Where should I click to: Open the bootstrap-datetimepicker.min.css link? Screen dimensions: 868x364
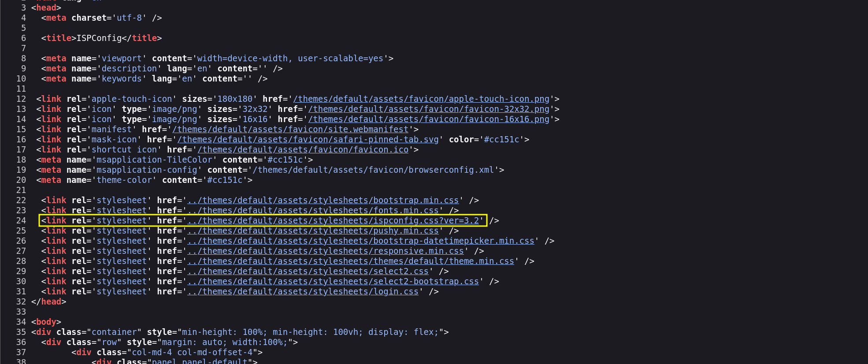coord(361,241)
